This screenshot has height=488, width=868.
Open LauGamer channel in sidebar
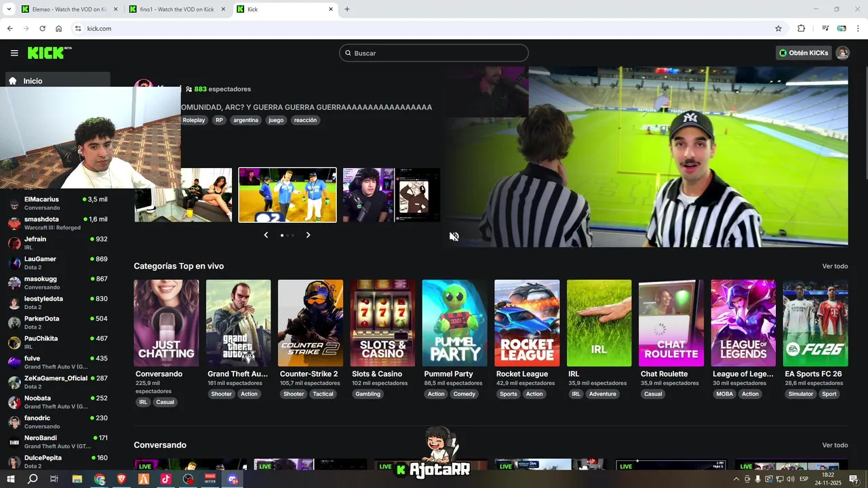coord(58,263)
